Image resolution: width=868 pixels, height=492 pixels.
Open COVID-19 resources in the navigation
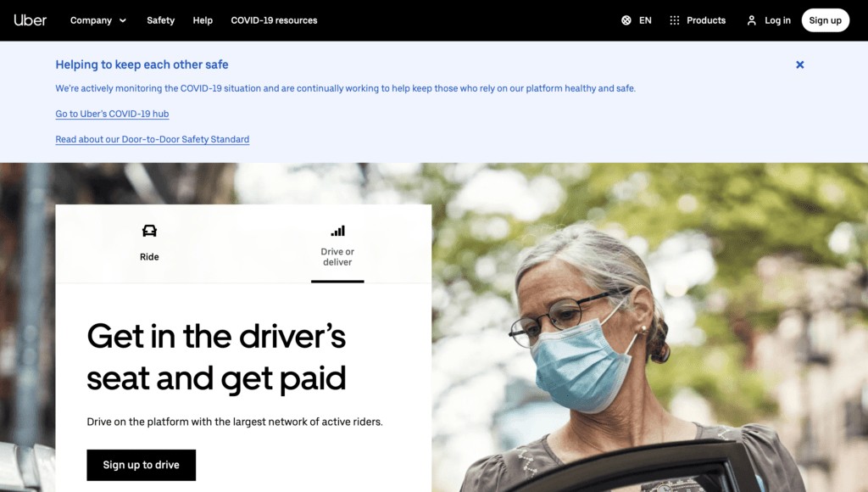274,20
